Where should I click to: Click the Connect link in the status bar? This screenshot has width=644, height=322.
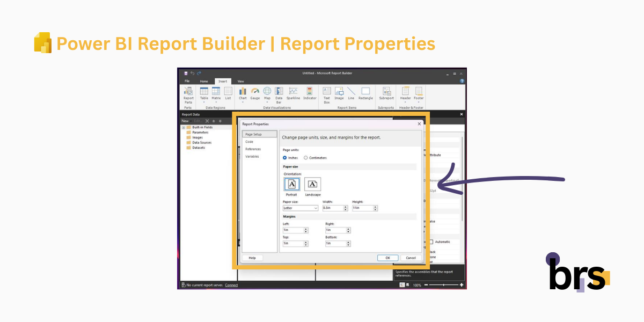click(x=231, y=285)
